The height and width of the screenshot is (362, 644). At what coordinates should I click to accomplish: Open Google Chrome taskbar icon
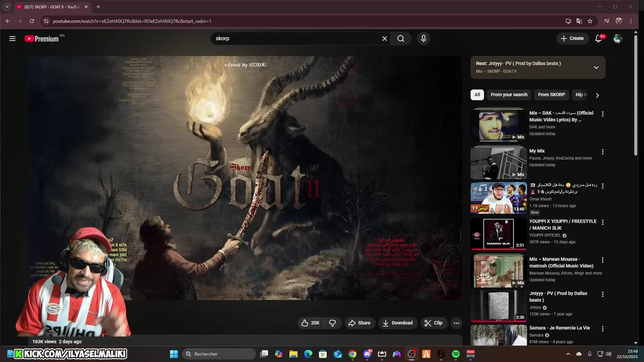tap(352, 354)
